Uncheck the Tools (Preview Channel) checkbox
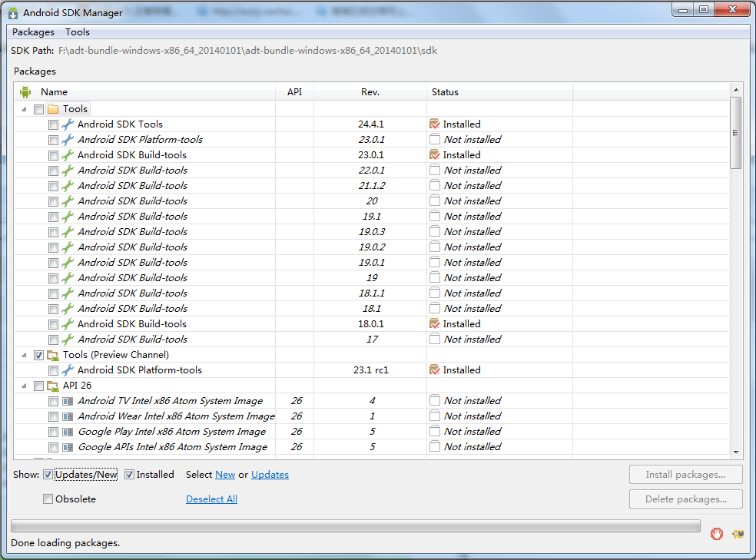Viewport: 756px width, 560px height. pyautogui.click(x=38, y=356)
